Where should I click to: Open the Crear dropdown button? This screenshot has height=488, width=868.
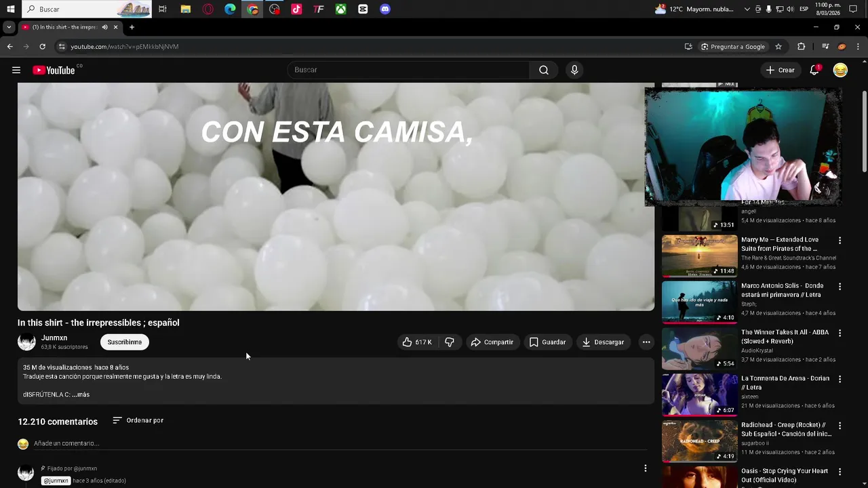[x=780, y=70]
